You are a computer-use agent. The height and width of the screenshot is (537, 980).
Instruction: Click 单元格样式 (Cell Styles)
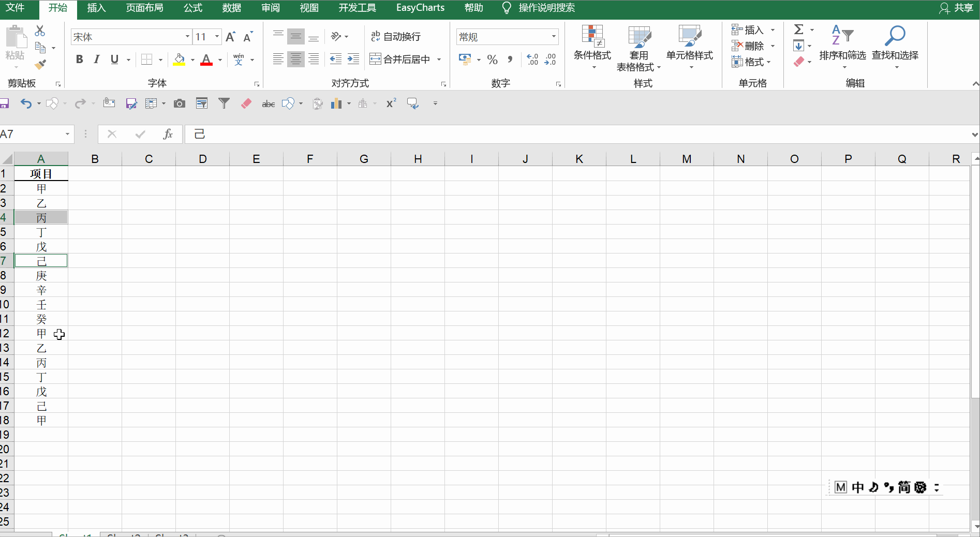tap(690, 48)
